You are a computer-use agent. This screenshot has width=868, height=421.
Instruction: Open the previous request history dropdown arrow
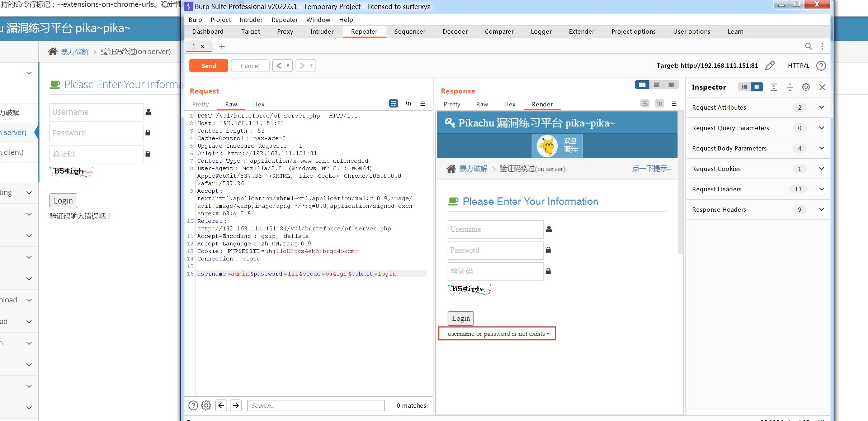pos(288,66)
